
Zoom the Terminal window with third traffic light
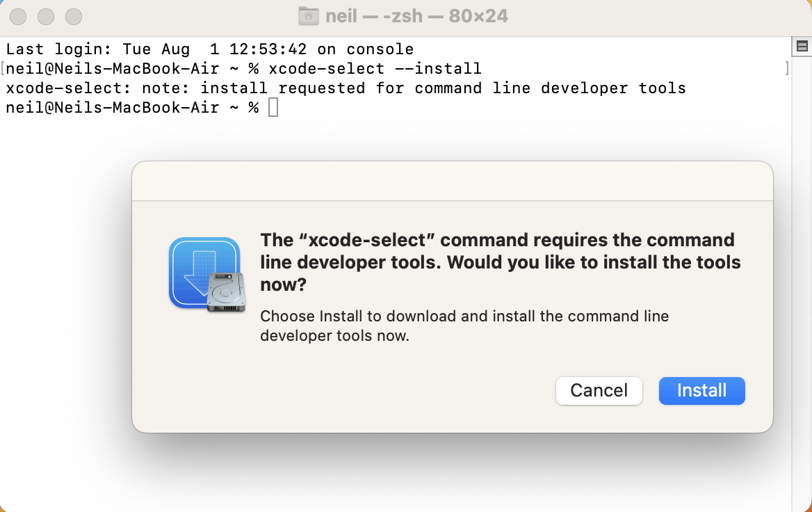click(x=72, y=16)
